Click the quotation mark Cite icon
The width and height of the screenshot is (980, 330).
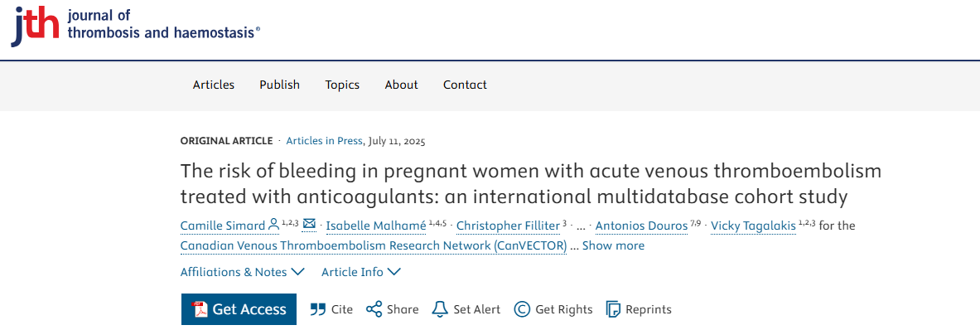[x=318, y=308]
